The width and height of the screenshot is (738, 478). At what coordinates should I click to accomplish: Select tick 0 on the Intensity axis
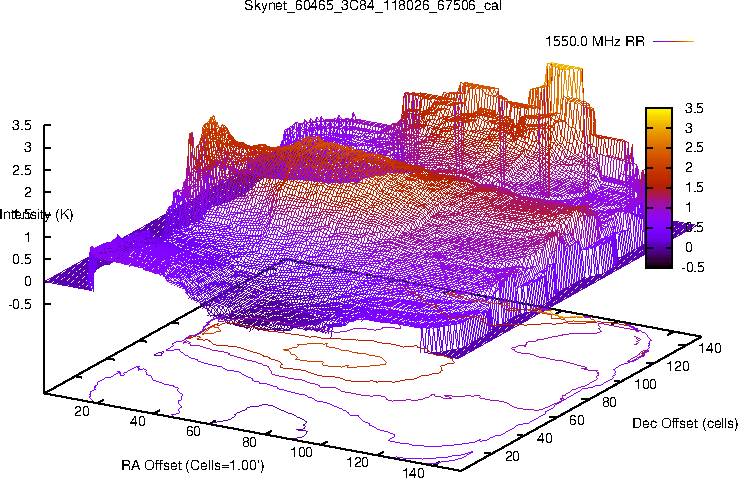tap(27, 281)
